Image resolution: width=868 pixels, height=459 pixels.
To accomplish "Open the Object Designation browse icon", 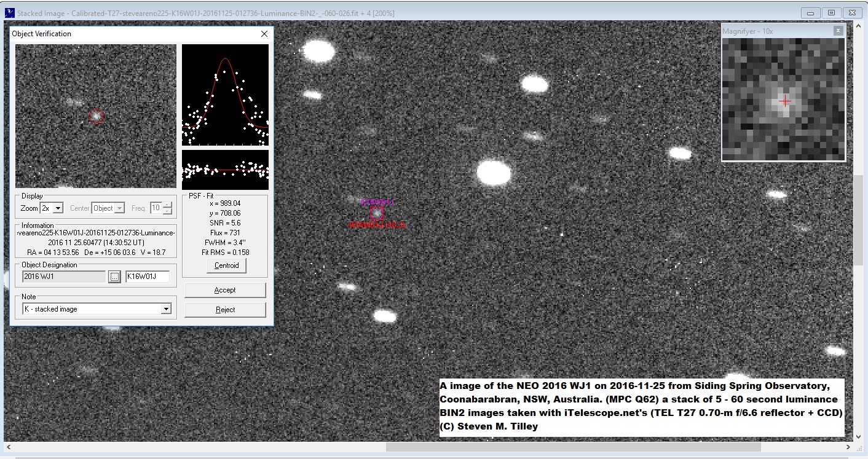I will point(114,276).
